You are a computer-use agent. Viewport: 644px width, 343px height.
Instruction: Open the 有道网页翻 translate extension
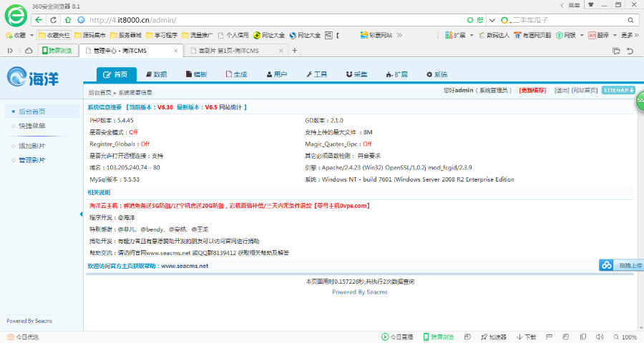point(532,35)
